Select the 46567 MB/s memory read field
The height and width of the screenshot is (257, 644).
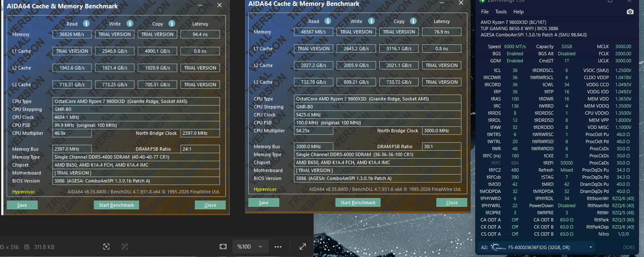[x=314, y=32]
